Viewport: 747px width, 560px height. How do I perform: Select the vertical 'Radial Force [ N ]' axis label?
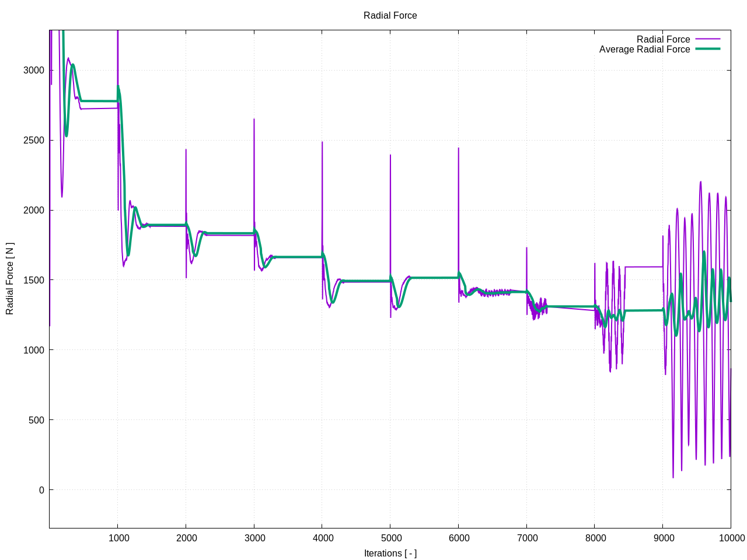(x=10, y=279)
